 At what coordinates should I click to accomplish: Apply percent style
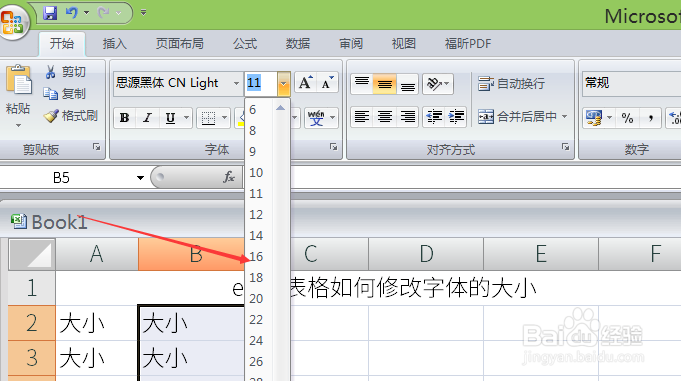point(627,118)
